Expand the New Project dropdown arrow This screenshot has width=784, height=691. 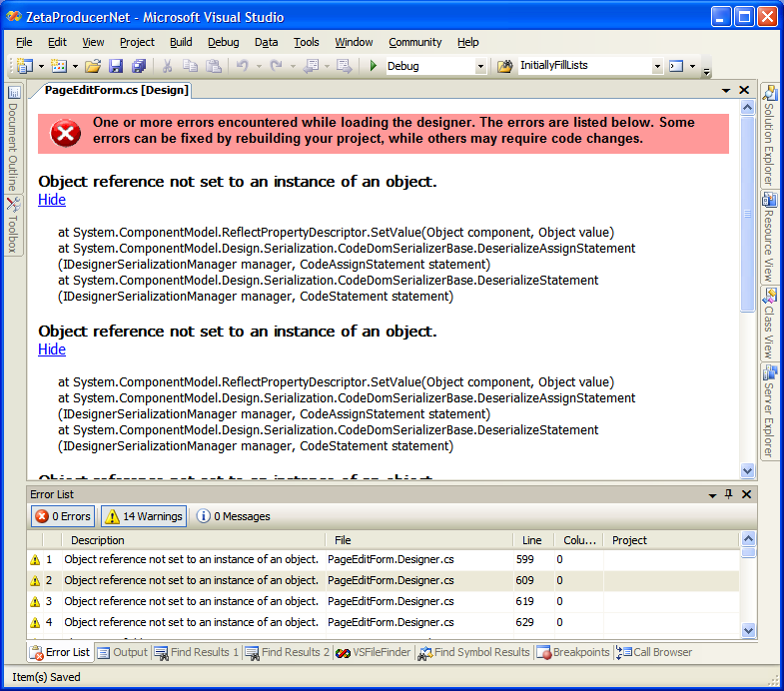pos(42,66)
